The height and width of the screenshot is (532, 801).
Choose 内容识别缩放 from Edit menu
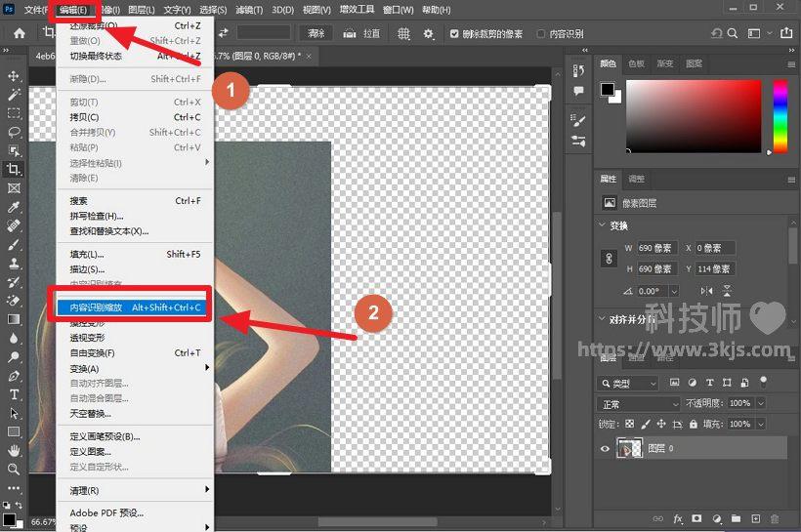[x=135, y=307]
